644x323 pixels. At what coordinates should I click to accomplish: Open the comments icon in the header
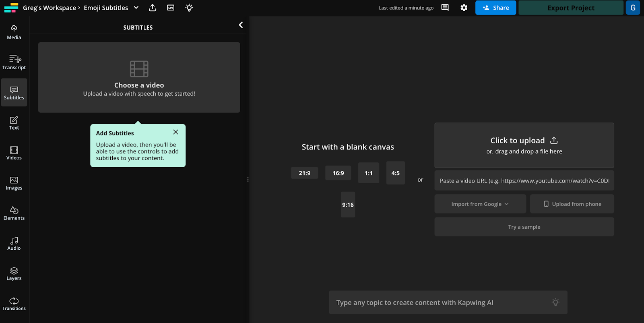(445, 8)
